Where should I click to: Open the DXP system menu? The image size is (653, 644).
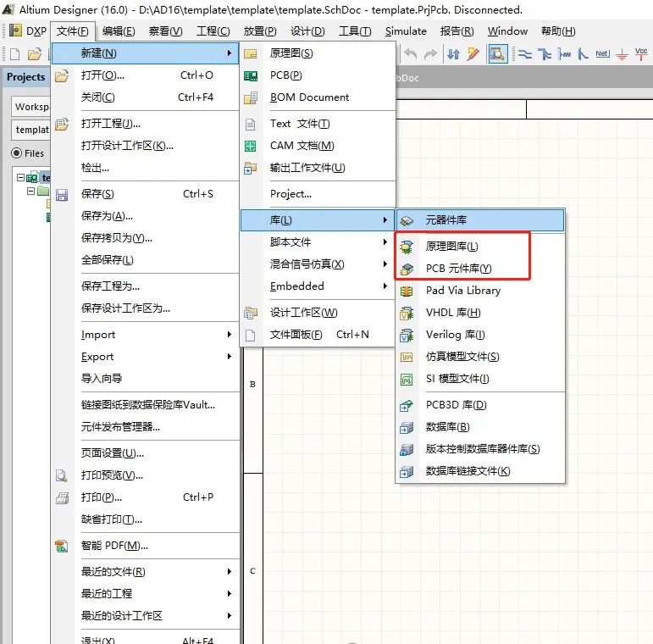click(x=28, y=31)
